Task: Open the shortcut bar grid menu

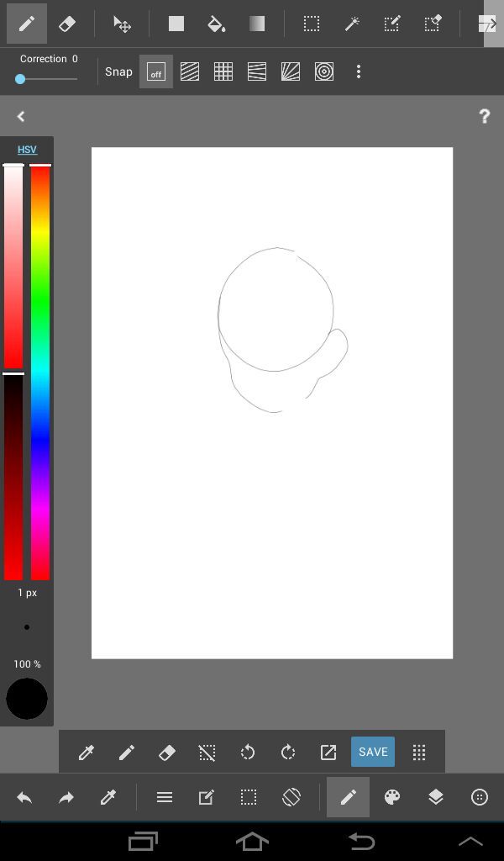Action: click(419, 753)
